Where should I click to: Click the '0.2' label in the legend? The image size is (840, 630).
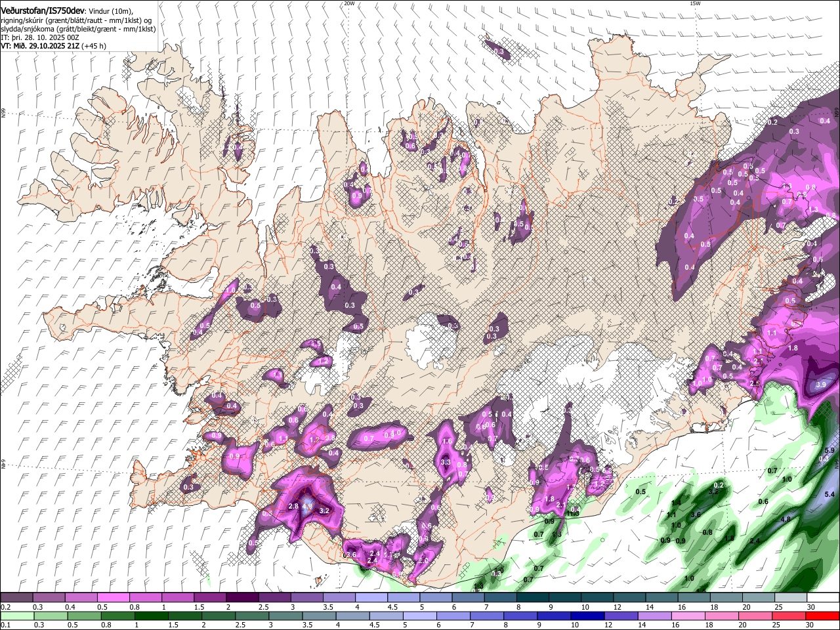click(x=6, y=607)
